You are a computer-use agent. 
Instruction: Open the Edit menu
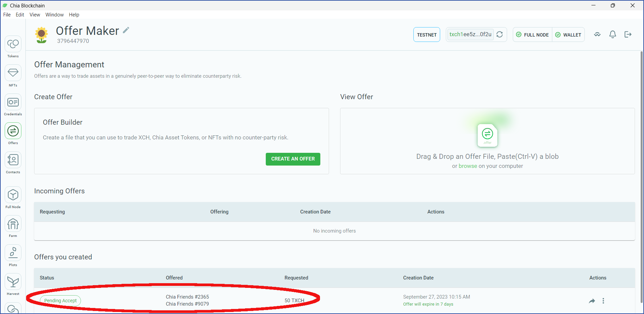click(x=20, y=15)
